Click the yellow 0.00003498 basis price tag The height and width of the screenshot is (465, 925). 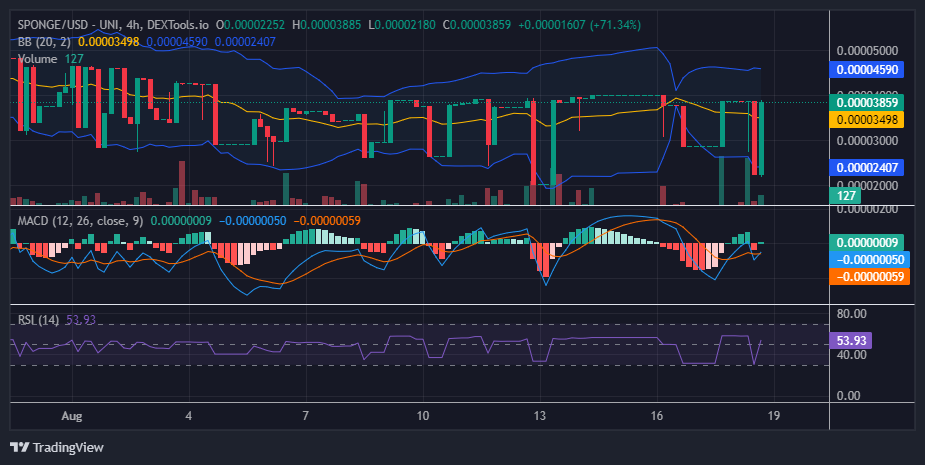click(x=867, y=120)
